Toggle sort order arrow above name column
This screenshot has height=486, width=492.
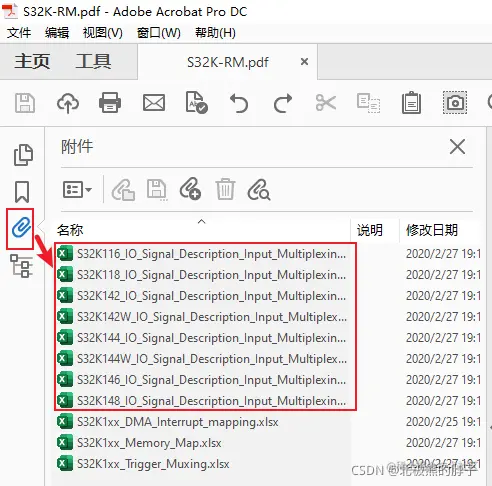tap(201, 221)
